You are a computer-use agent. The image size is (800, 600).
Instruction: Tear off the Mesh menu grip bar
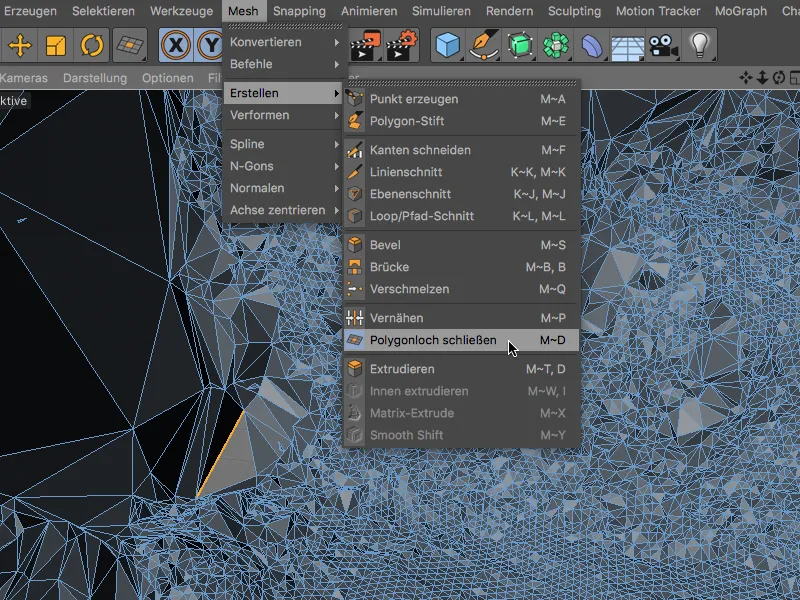tap(285, 26)
